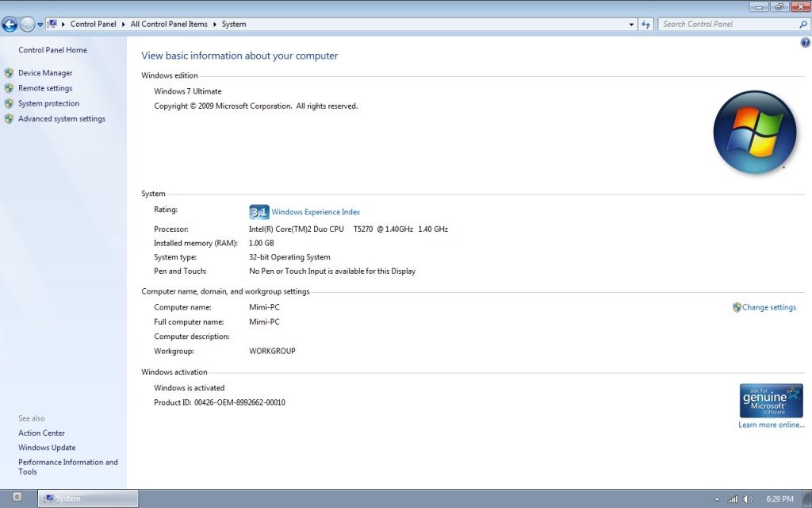Screen dimensions: 812x508
Task: Open Advanced system settings
Action: point(62,119)
